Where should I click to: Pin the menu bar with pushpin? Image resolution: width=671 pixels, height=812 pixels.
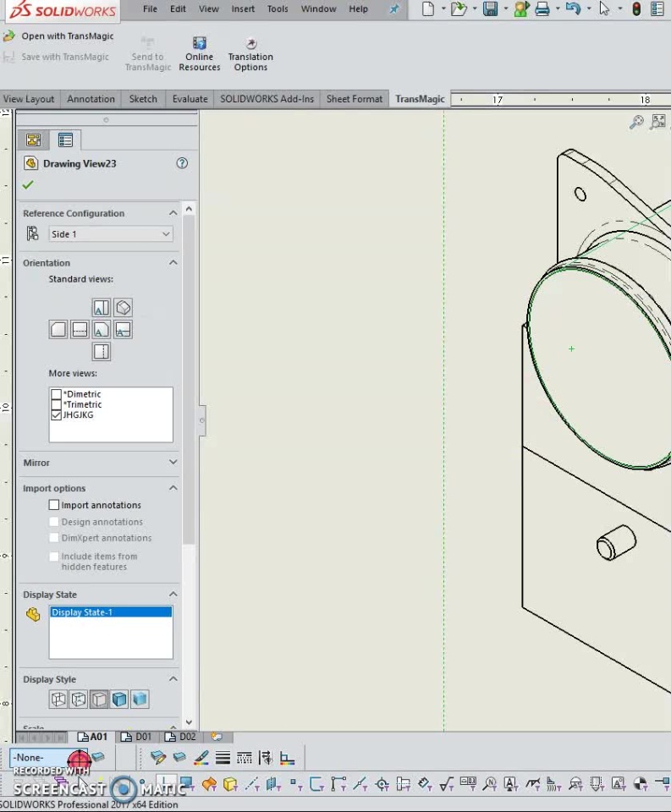(394, 8)
